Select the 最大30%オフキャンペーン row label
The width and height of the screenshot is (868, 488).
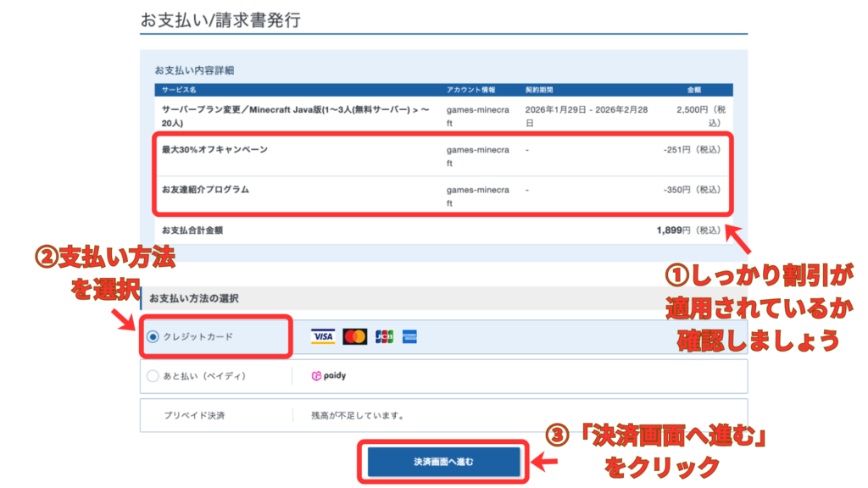(214, 150)
